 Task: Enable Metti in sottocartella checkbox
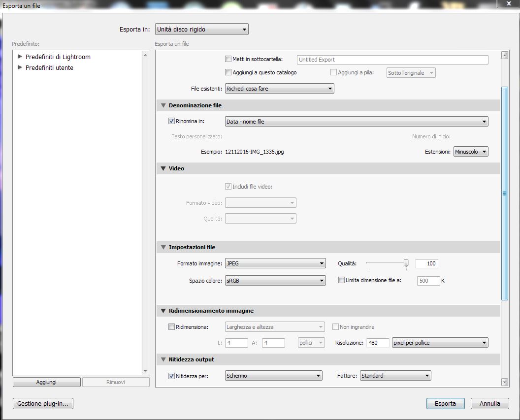(x=228, y=59)
